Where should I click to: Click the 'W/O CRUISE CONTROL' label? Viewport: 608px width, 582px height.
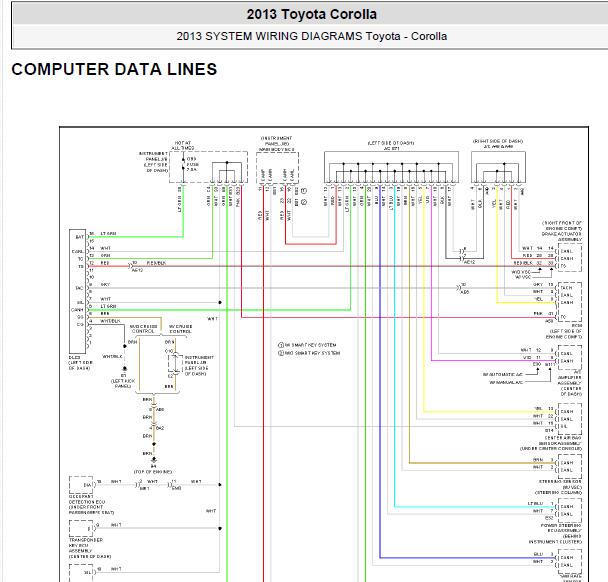tap(143, 329)
